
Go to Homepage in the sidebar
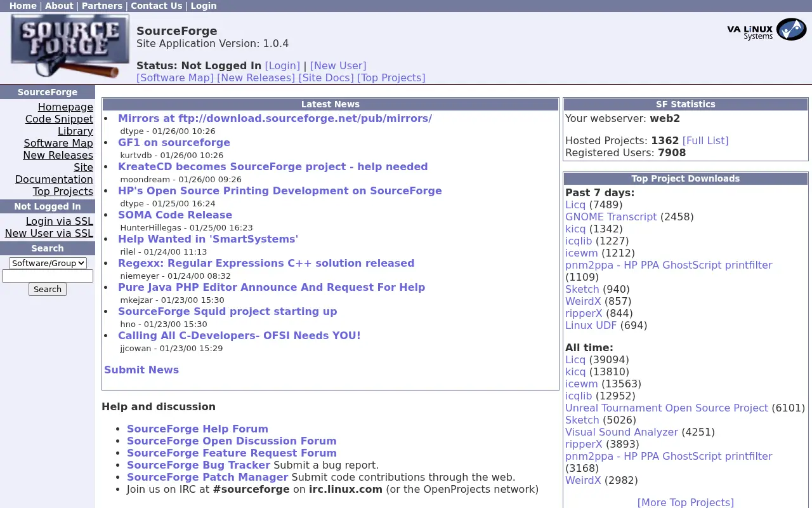pyautogui.click(x=65, y=107)
